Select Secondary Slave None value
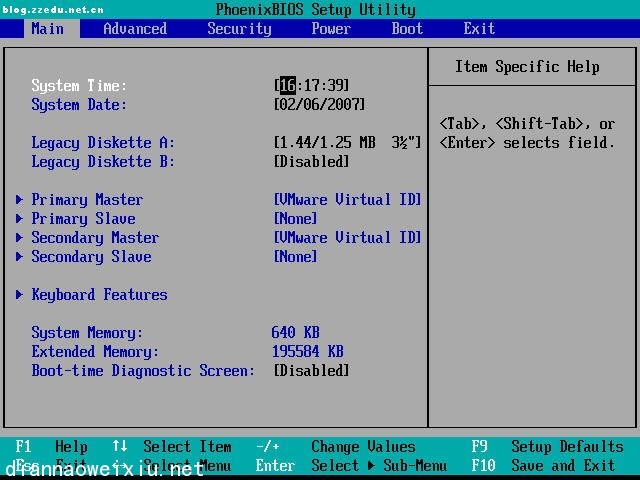 (x=296, y=257)
